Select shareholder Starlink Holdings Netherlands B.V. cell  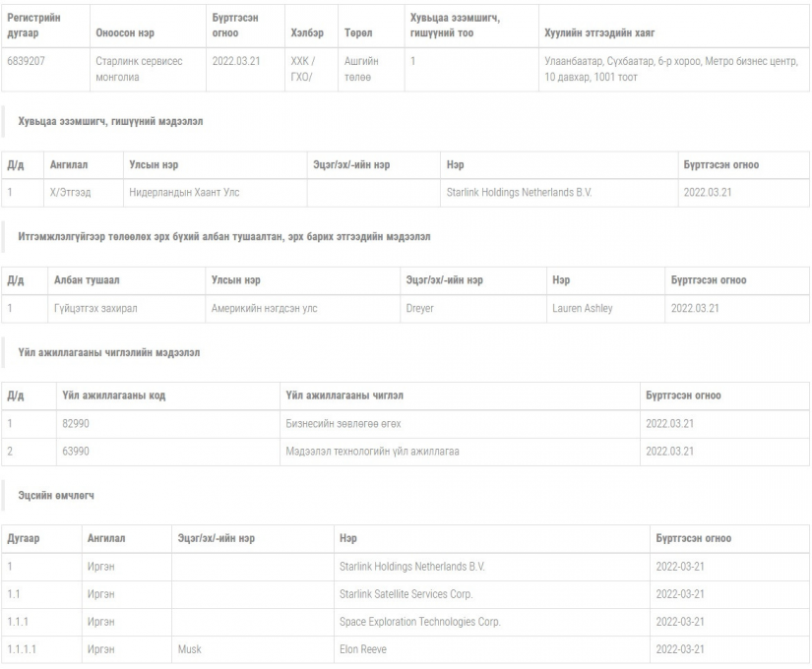tap(519, 193)
